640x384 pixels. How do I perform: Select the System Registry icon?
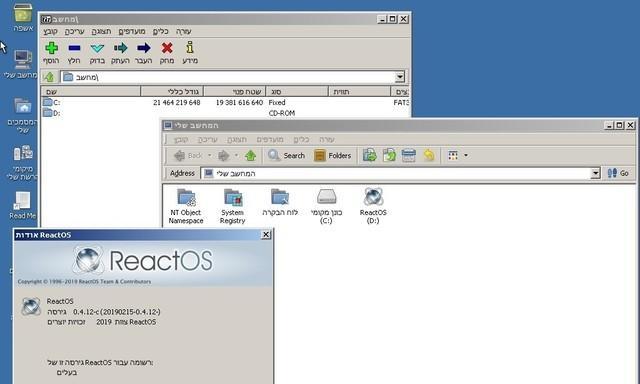coord(233,206)
